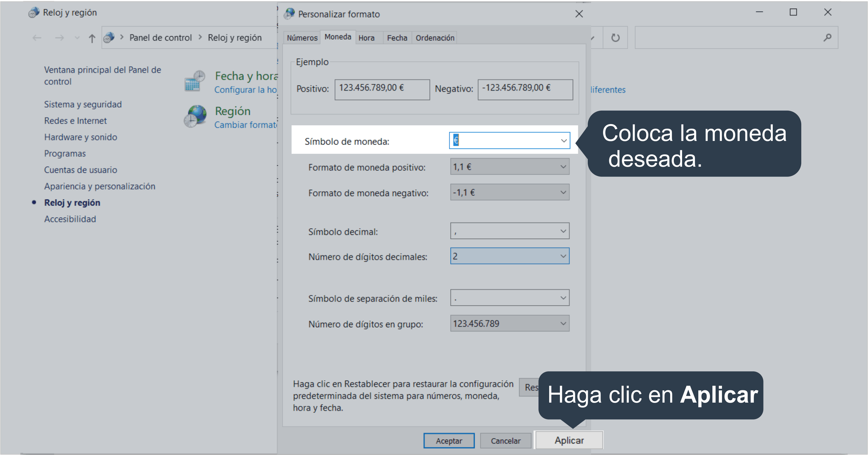Viewport: 868px width, 455px height.
Task: Switch to the Fecha tab
Action: pos(397,38)
